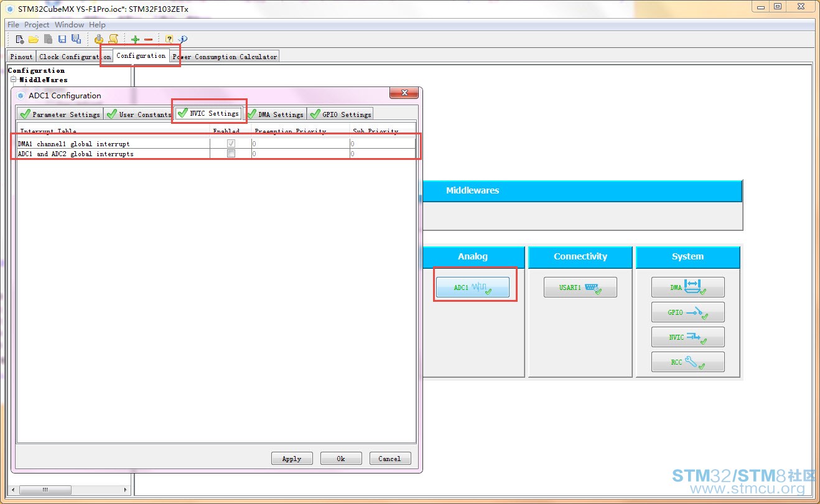Open the DMA system button

tap(688, 287)
